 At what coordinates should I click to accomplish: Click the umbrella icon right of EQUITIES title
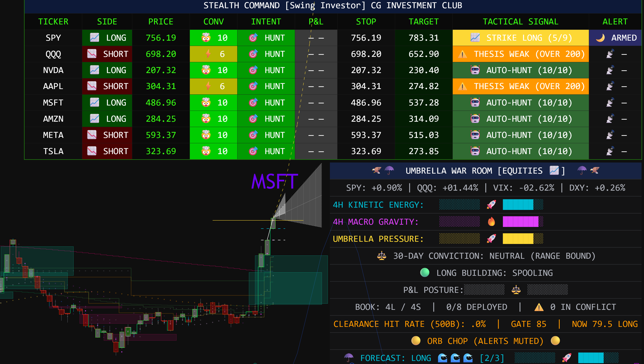[x=582, y=171]
